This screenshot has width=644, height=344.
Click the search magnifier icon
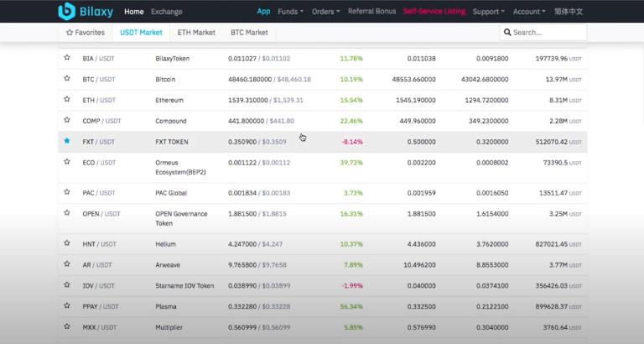(507, 32)
